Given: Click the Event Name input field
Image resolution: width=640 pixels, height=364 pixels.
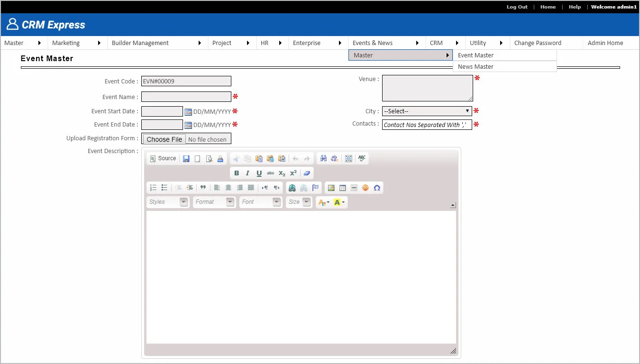Looking at the screenshot, I should (x=186, y=97).
